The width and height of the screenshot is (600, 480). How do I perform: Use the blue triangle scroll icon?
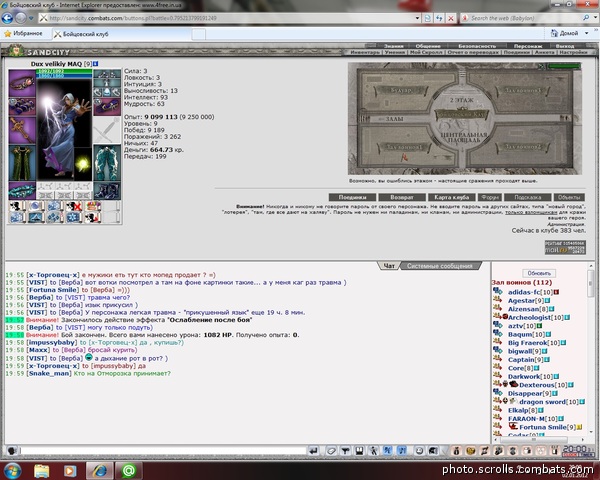[36, 217]
